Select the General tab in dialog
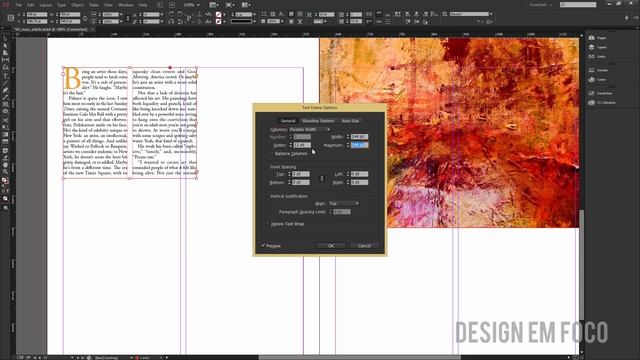Image resolution: width=640 pixels, height=360 pixels. coord(288,121)
